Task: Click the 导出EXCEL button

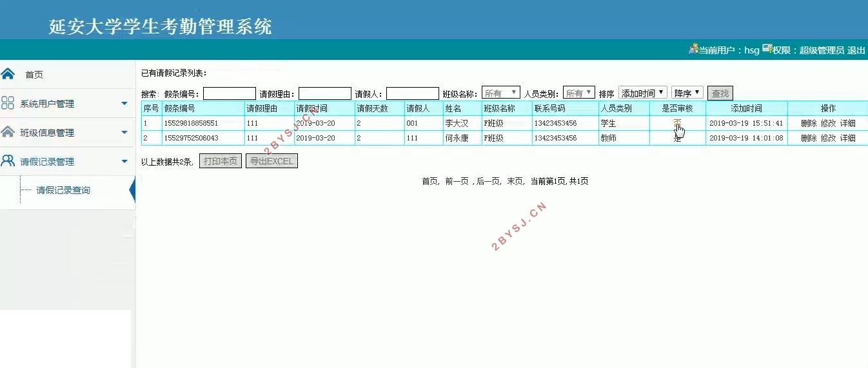Action: pyautogui.click(x=271, y=161)
